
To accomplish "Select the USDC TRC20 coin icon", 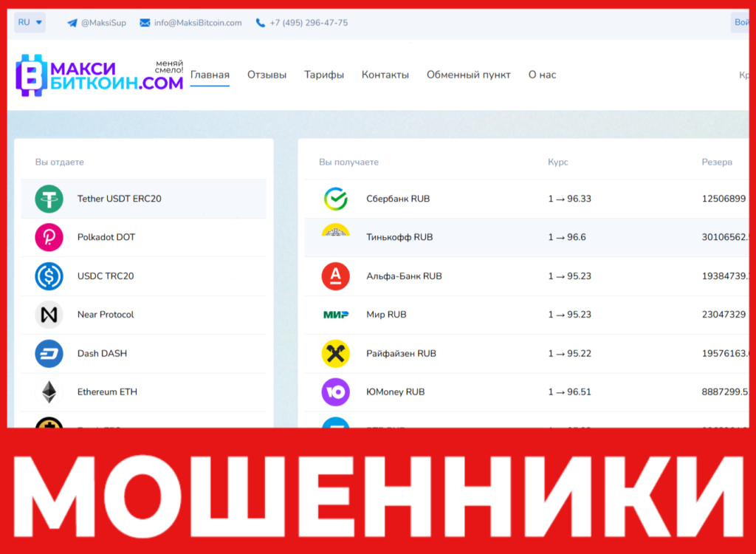I will coord(48,276).
